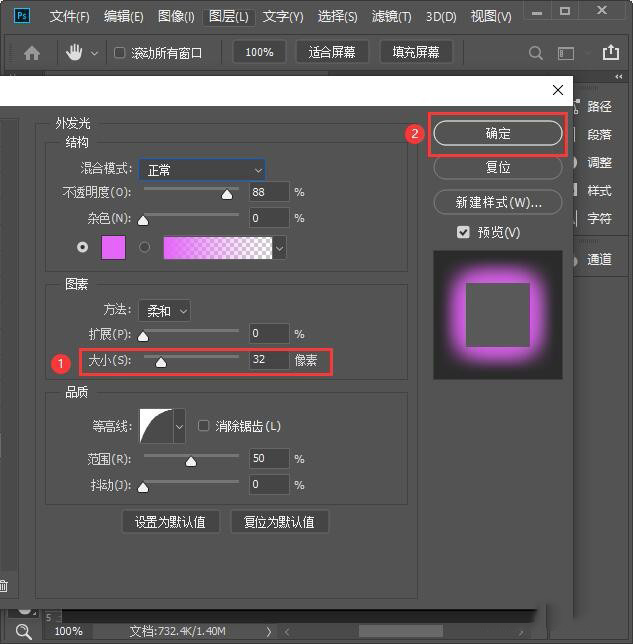The height and width of the screenshot is (644, 633).
Task: Select the solid color glow radio button
Action: 82,247
